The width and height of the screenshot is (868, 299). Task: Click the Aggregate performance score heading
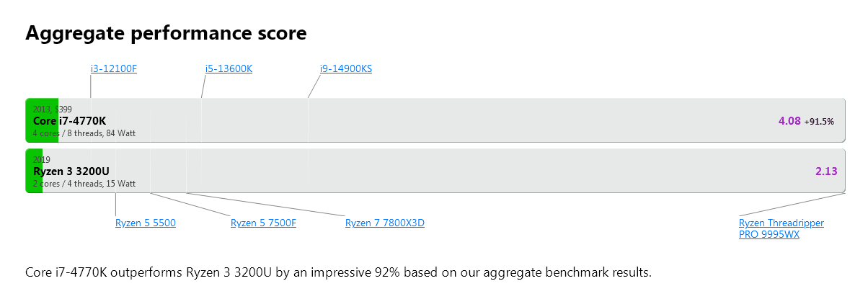tap(166, 33)
